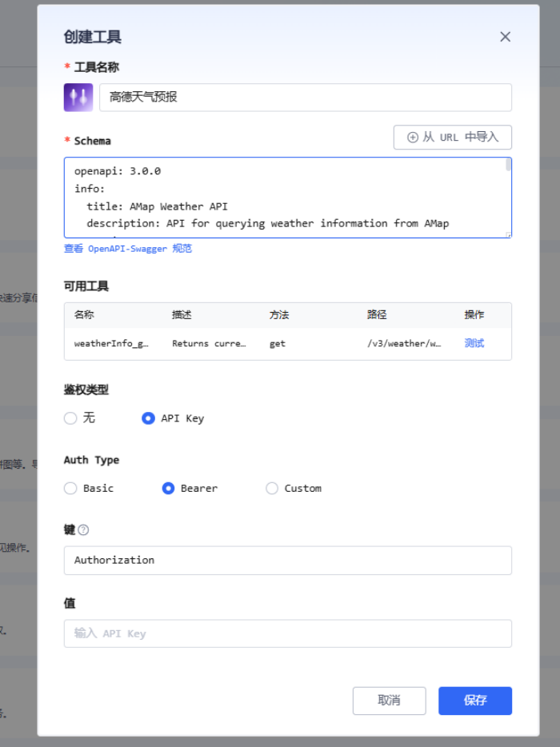
Task: Click the 输入 API Key value field
Action: [288, 633]
